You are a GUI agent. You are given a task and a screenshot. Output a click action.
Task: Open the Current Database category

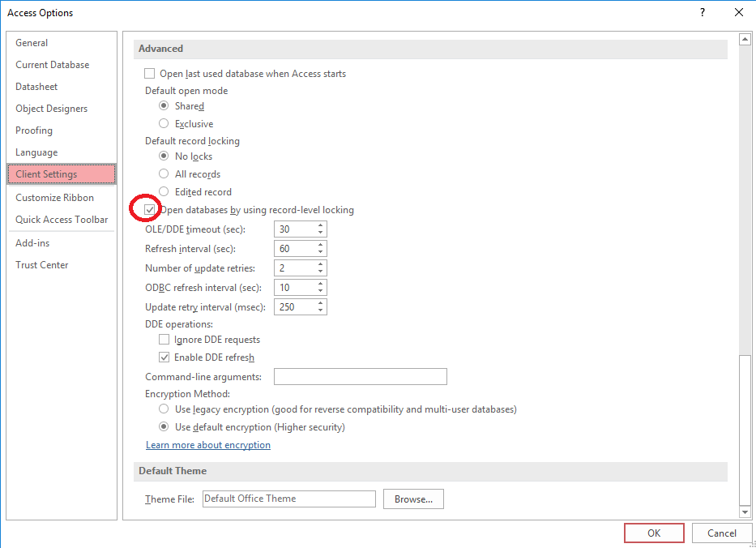point(52,65)
